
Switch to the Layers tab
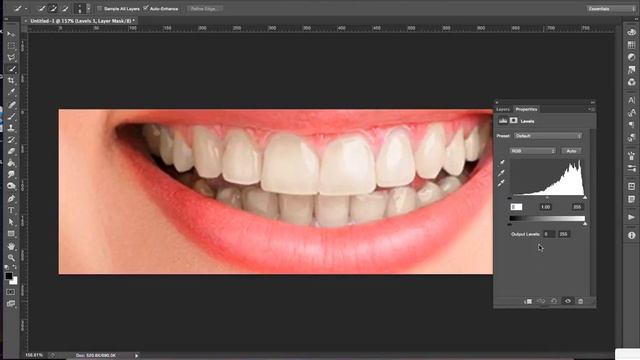(503, 109)
